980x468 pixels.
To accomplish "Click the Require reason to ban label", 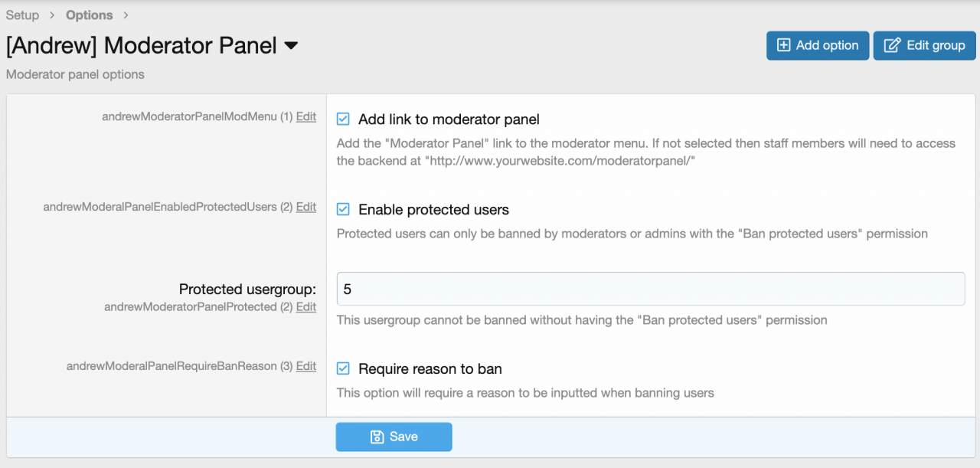I will click(x=430, y=369).
